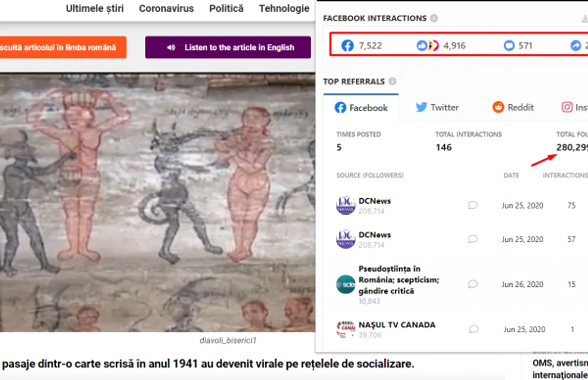Switch to the Reddit referrals tab
The width and height of the screenshot is (588, 380).
coord(513,107)
